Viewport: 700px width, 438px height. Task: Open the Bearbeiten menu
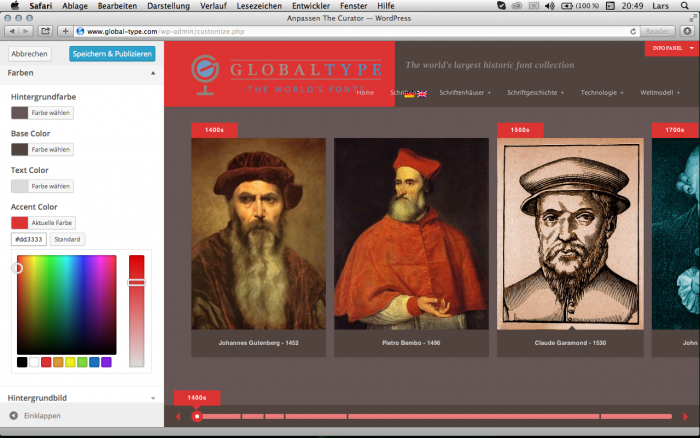(117, 6)
